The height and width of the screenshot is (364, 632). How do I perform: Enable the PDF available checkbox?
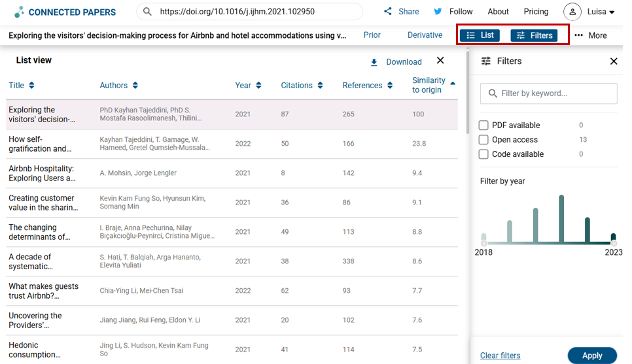[x=483, y=125]
